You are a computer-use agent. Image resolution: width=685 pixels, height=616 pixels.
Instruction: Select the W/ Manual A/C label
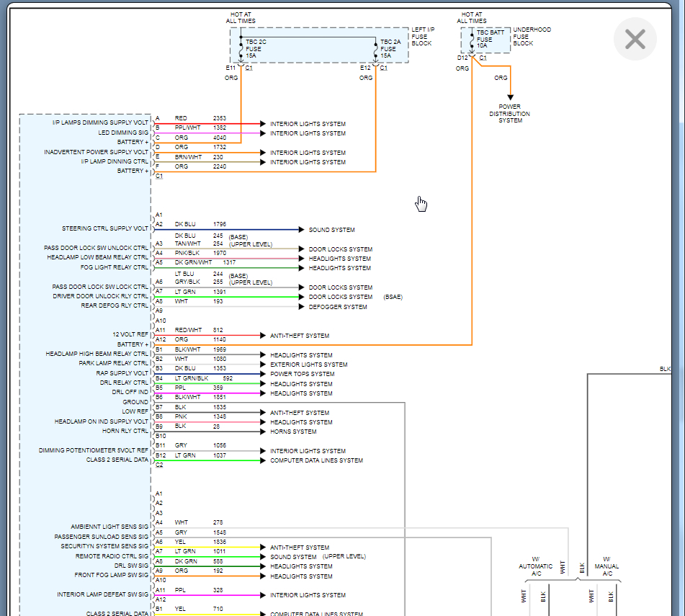coord(606,566)
